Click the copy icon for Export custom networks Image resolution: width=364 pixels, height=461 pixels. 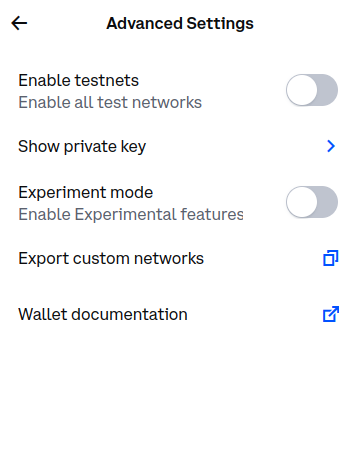(331, 258)
